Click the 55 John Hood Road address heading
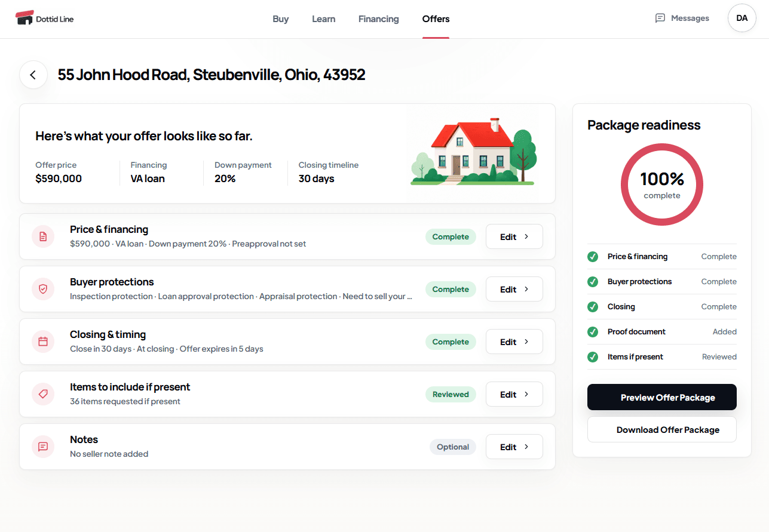This screenshot has height=532, width=769. click(212, 75)
